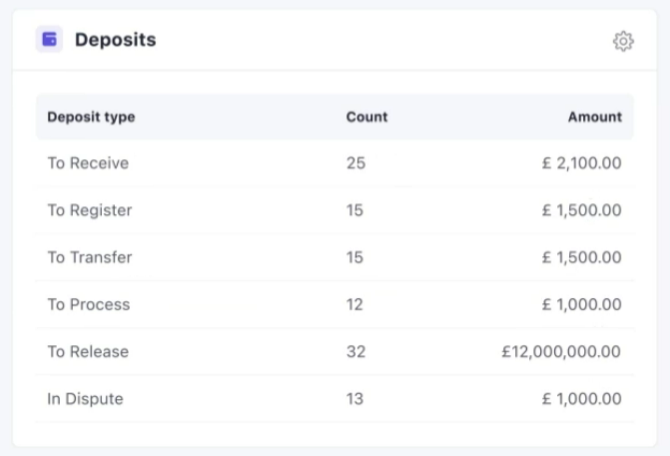Click the To Release count of 32
Screen dimensions: 670x456
point(356,351)
